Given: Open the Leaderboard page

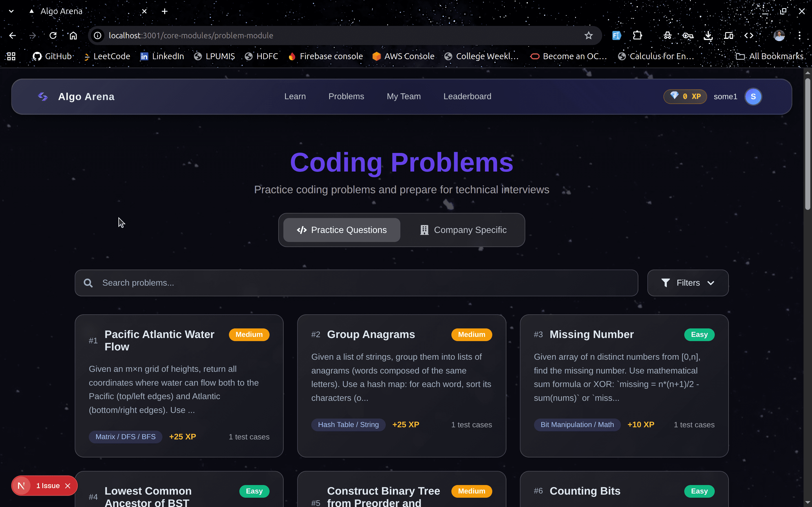Looking at the screenshot, I should click(467, 97).
